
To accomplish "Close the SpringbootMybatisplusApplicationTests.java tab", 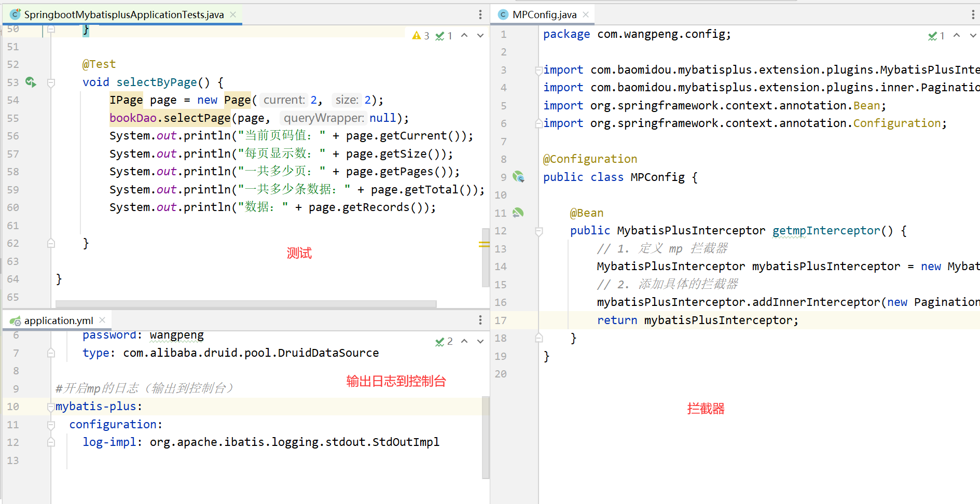I will (x=233, y=15).
